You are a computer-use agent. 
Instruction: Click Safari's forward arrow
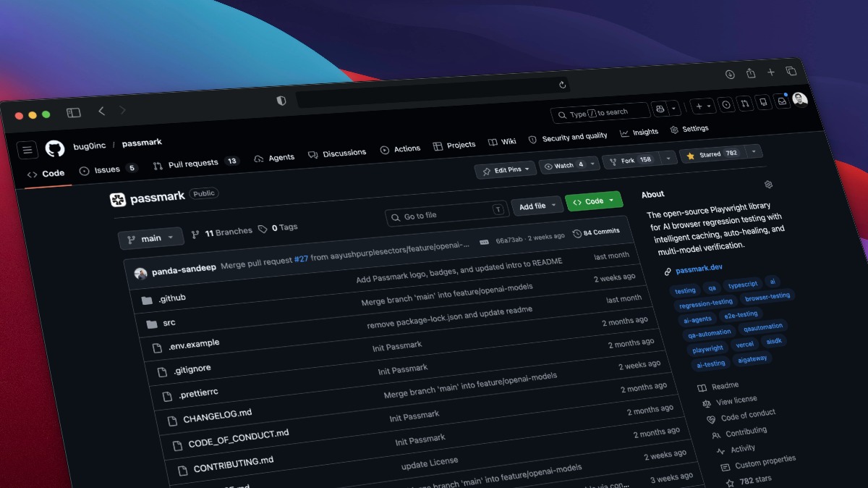(122, 110)
